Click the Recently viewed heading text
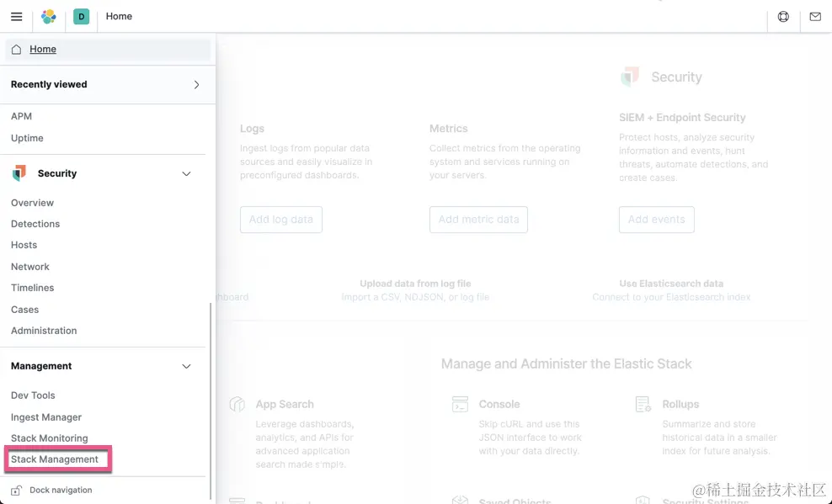Image resolution: width=832 pixels, height=504 pixels. click(x=49, y=85)
